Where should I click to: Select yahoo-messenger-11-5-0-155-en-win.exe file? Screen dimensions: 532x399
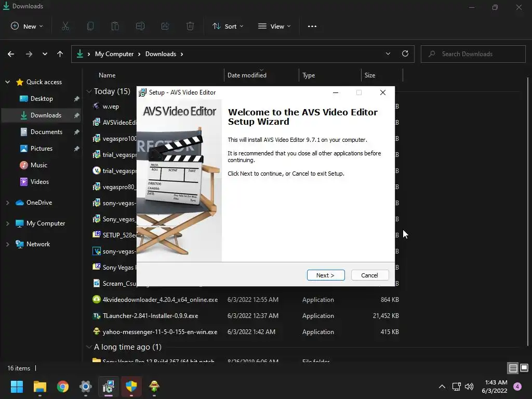(x=160, y=332)
